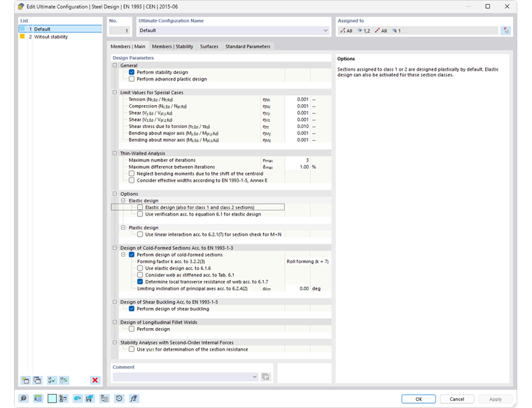Click the new configuration icon below the list

click(x=25, y=380)
